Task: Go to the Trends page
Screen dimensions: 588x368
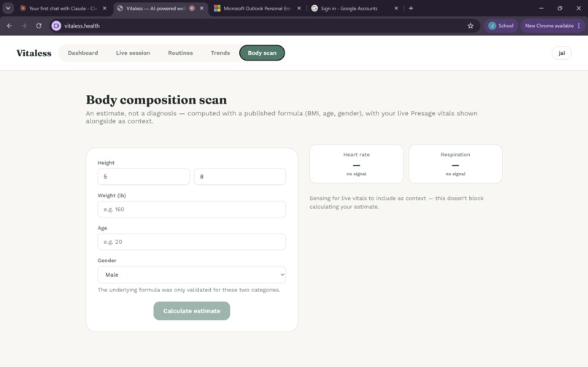Action: point(220,53)
